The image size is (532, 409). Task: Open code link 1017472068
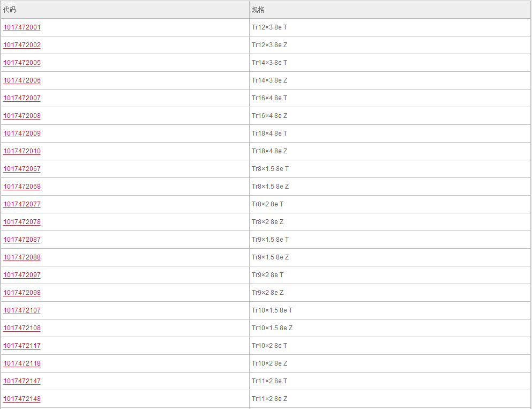(x=22, y=187)
